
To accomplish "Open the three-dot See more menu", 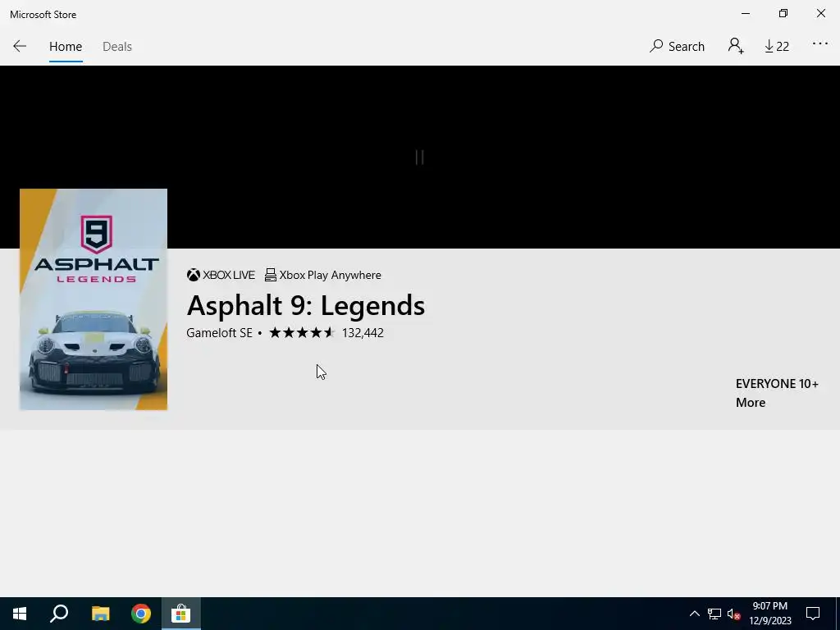I will tap(820, 44).
